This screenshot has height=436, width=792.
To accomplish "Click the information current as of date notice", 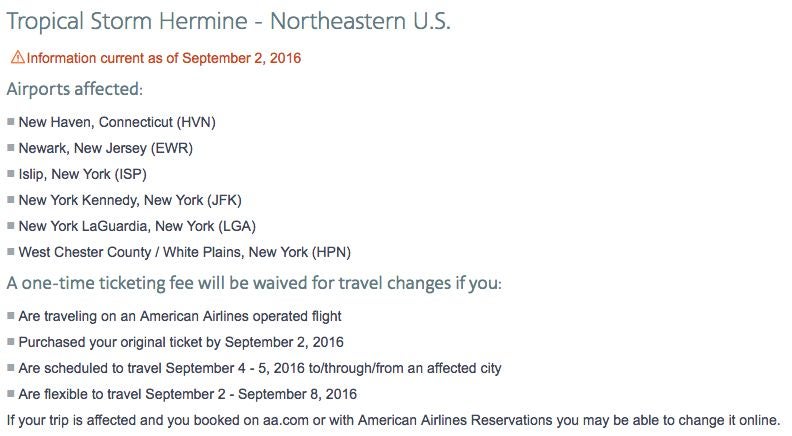I will (x=163, y=58).
